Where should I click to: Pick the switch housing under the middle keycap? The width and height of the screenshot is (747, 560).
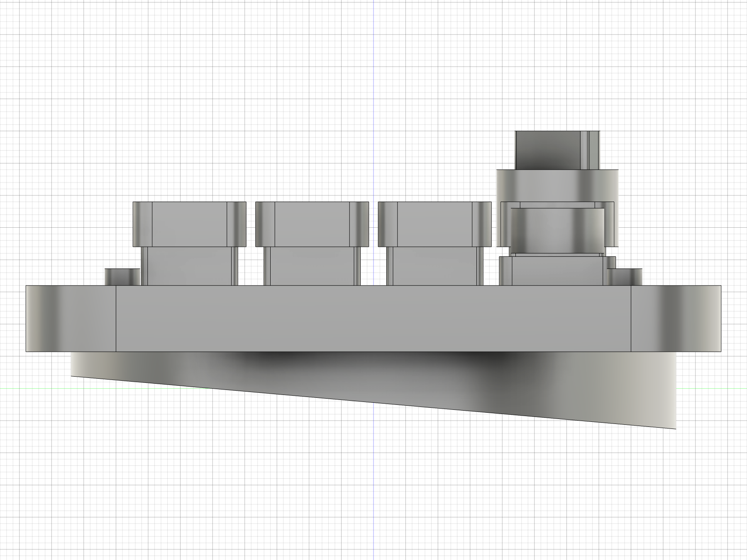coord(312,266)
